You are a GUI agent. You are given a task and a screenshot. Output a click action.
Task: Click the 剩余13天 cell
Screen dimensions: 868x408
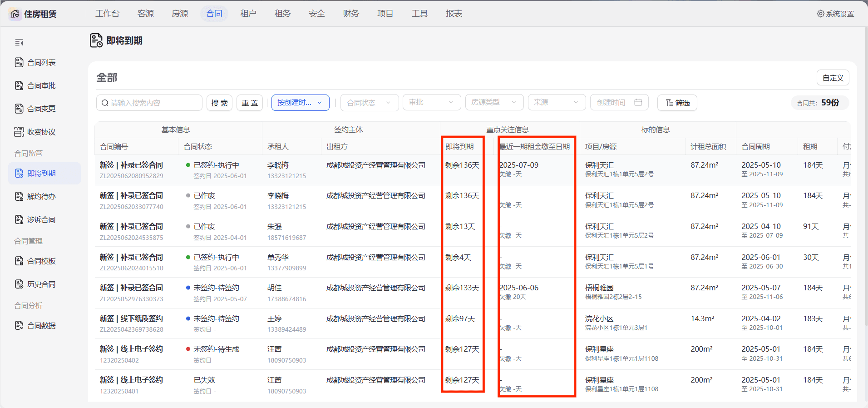460,226
